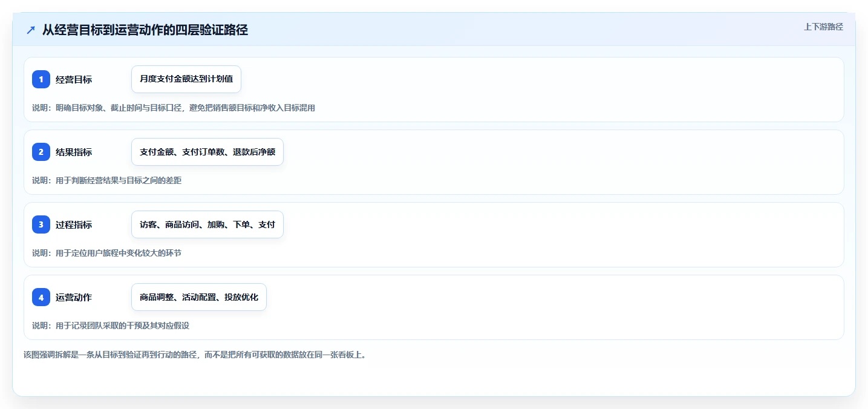The image size is (868, 409).
Task: Click the 过程指标 layer label
Action: coord(74,224)
